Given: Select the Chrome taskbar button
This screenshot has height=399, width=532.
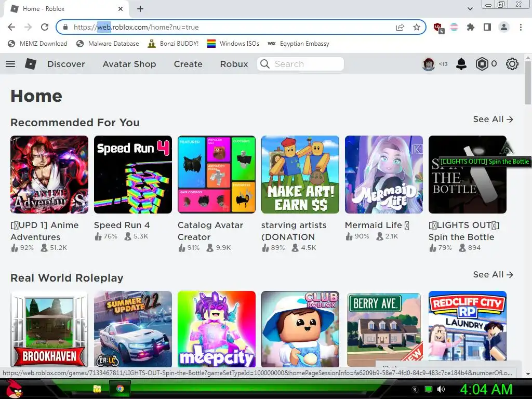Looking at the screenshot, I should click(x=120, y=389).
